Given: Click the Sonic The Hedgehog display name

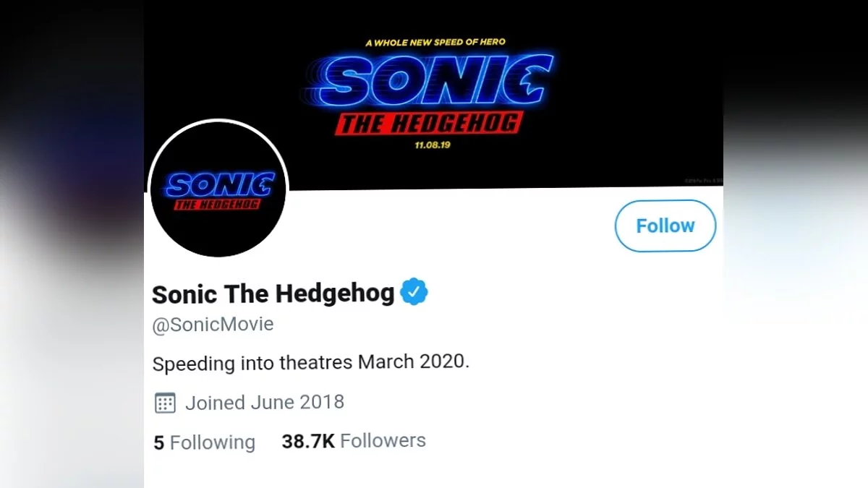Looking at the screenshot, I should 273,294.
